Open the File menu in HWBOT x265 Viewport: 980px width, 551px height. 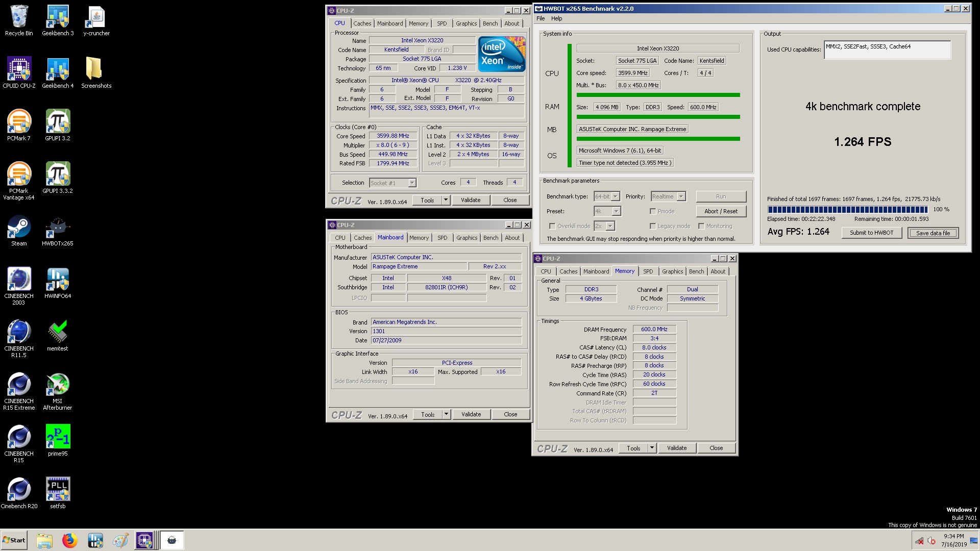(x=541, y=18)
